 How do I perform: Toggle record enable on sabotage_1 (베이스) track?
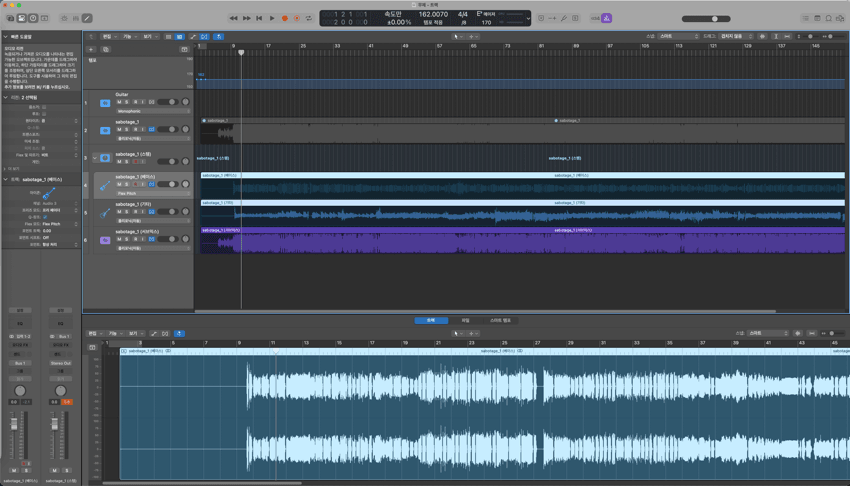coord(135,184)
